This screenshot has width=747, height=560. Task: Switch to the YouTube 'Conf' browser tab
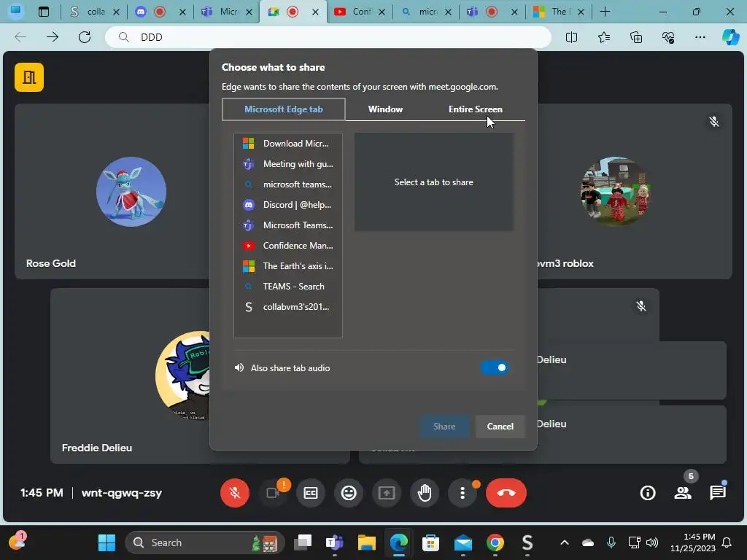pos(360,12)
